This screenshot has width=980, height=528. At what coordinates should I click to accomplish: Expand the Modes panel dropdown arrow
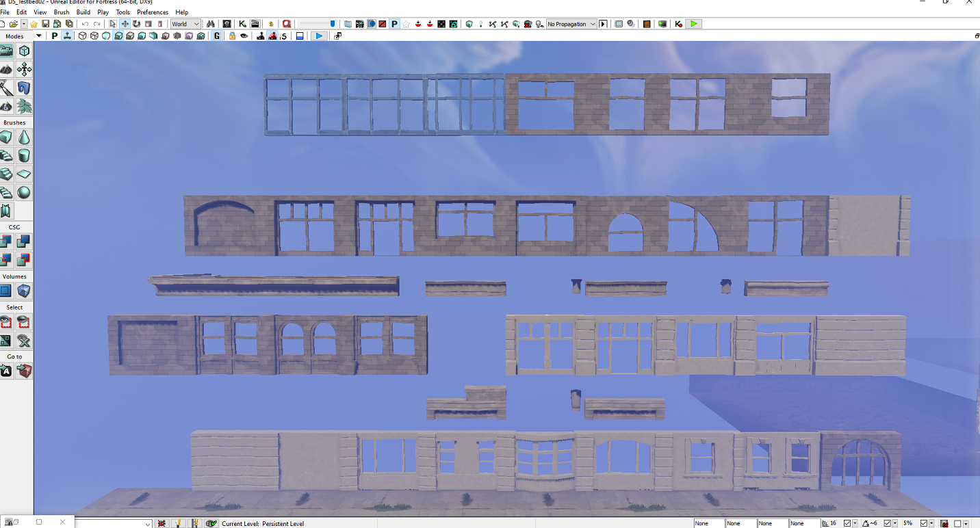click(38, 36)
